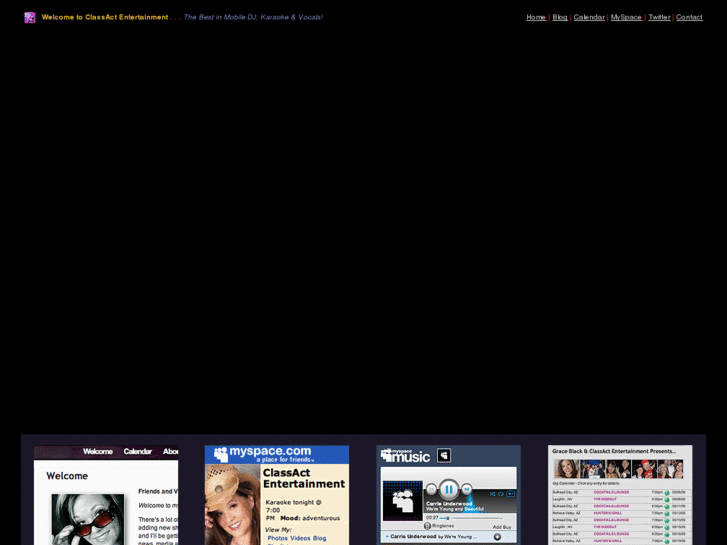Open the Welcome website thumbnail
Screen dimensions: 727x545
point(106,495)
